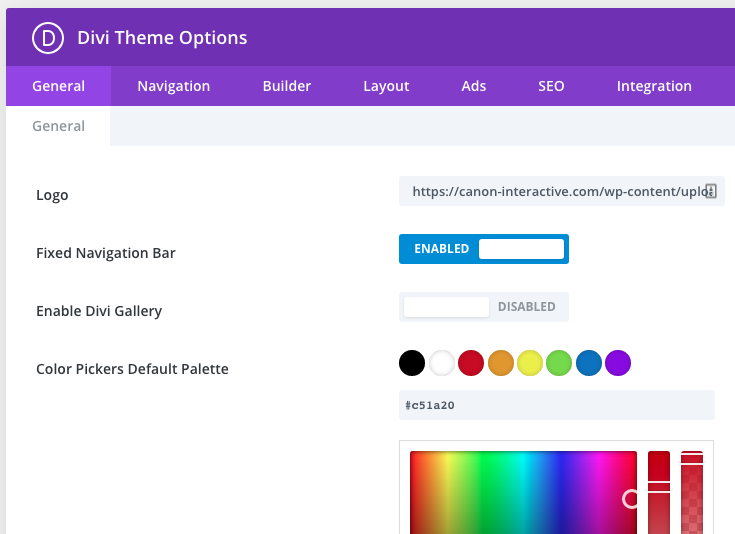Select the blue palette swatch
This screenshot has height=534, width=735.
[x=589, y=363]
